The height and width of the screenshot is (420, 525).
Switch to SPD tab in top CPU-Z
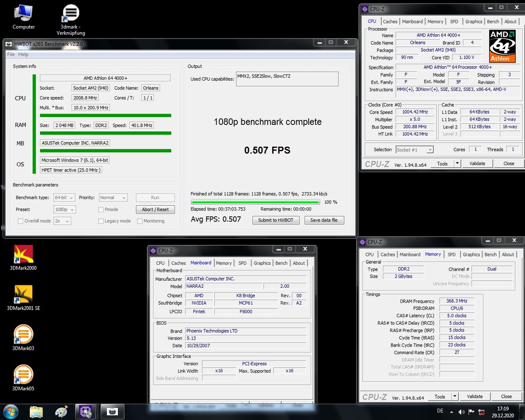click(454, 22)
